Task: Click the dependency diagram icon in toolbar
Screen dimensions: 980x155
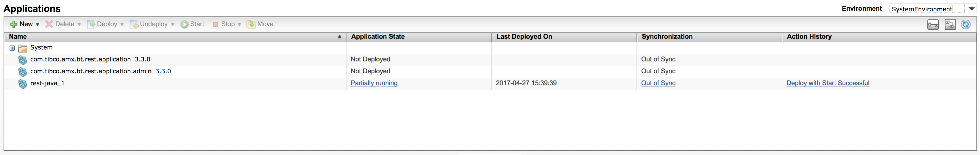Action: pos(950,25)
